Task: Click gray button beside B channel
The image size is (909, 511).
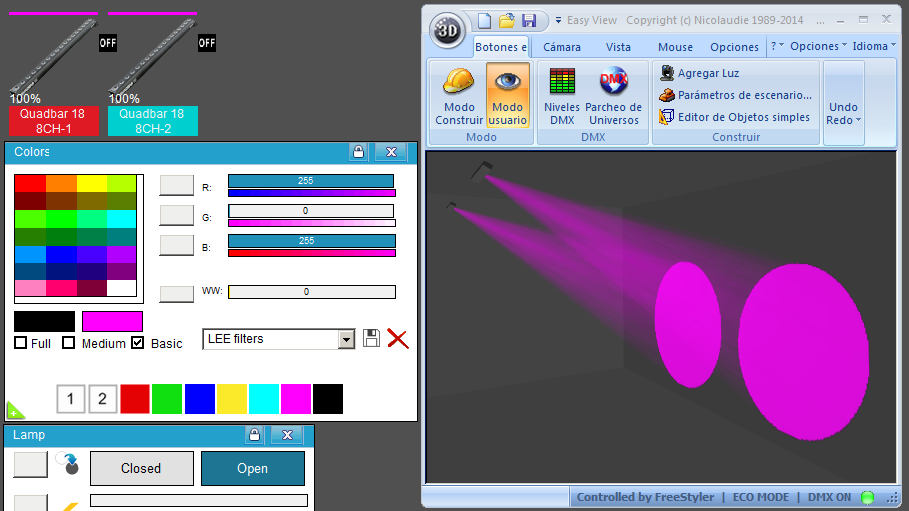Action: coord(177,245)
